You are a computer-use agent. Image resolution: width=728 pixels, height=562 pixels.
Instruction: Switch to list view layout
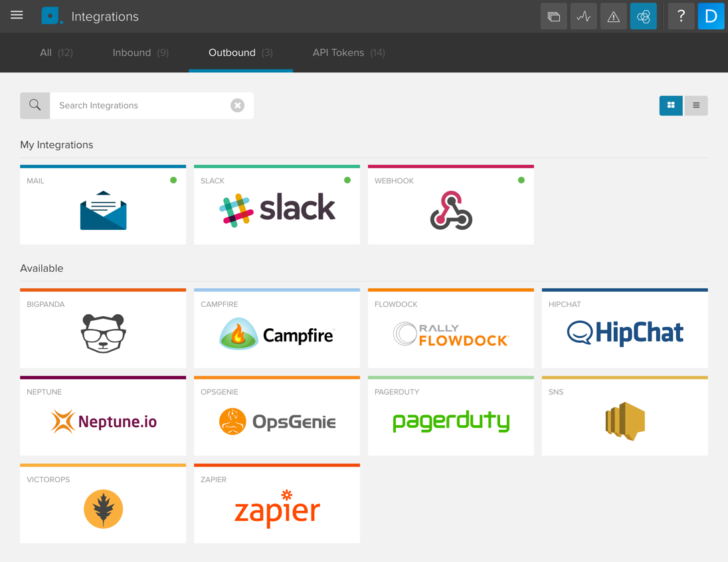click(696, 106)
